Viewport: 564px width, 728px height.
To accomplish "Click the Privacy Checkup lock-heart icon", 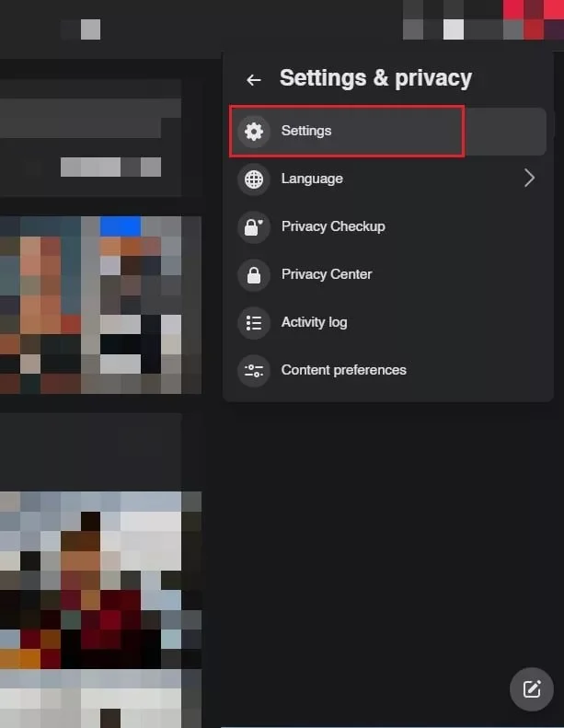I will [253, 226].
